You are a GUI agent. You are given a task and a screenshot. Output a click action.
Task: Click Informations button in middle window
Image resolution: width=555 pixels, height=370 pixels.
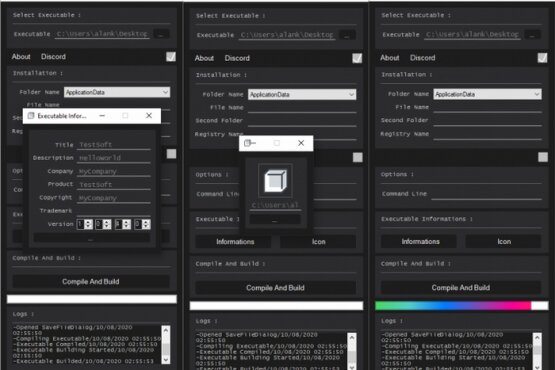click(x=235, y=242)
